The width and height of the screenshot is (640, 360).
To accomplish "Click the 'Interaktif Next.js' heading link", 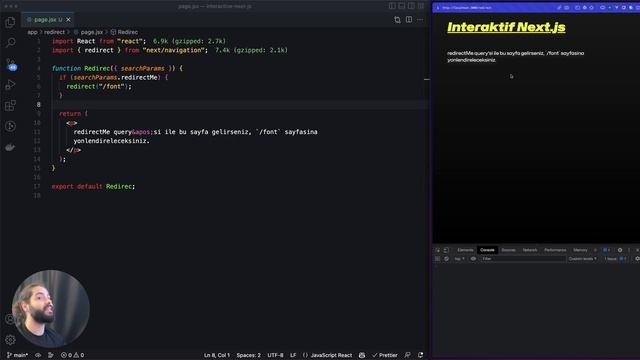I will point(506,27).
